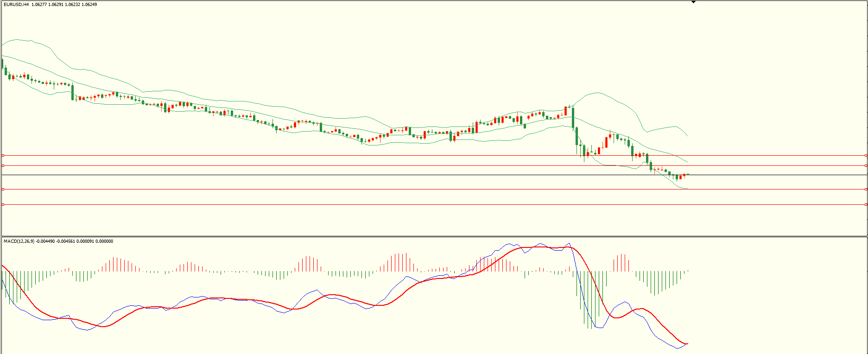This screenshot has height=354, width=868.
Task: Click the large green candle at sharp drop
Action: [x=573, y=118]
